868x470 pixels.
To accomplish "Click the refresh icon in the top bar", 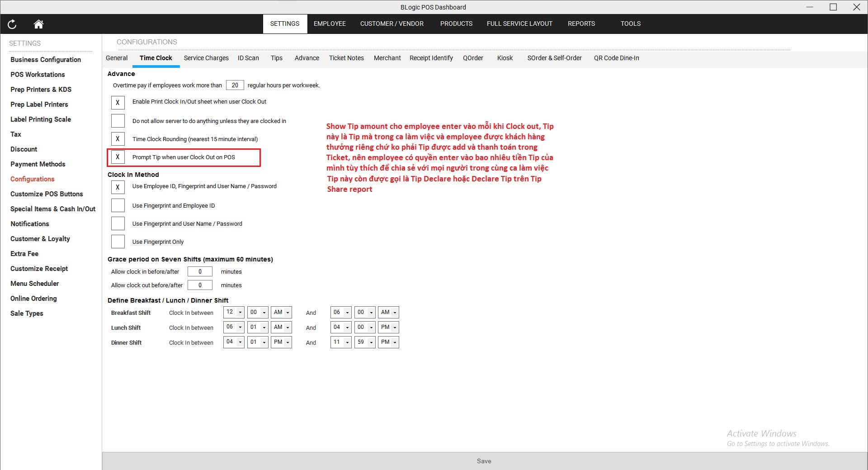I will [12, 24].
